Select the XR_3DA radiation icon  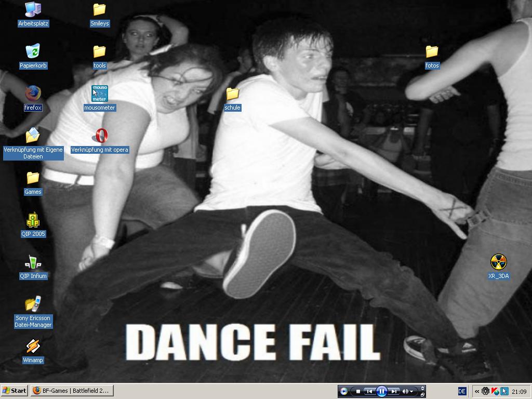pyautogui.click(x=498, y=262)
